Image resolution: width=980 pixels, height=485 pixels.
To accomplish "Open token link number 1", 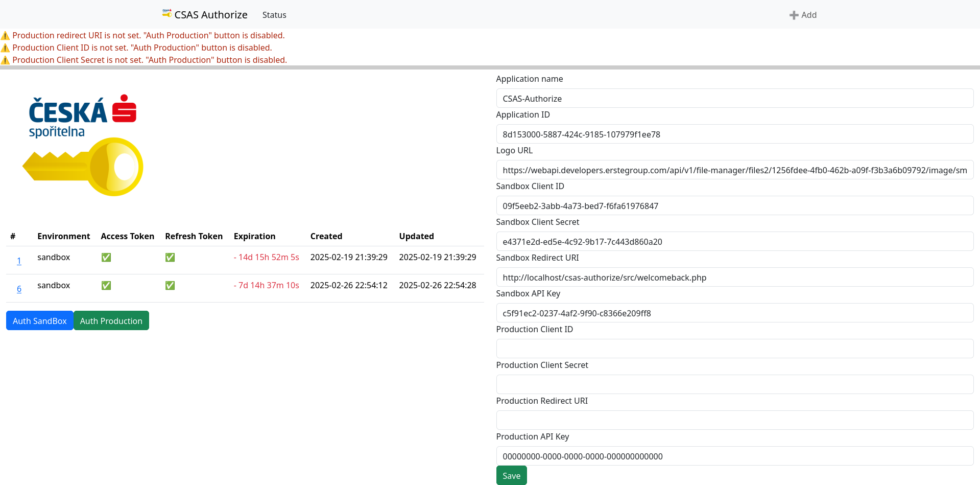I will pos(19,261).
